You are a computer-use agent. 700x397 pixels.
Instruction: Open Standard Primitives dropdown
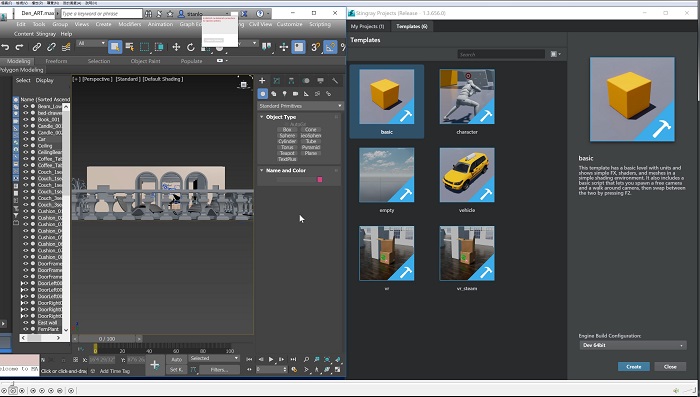(300, 106)
